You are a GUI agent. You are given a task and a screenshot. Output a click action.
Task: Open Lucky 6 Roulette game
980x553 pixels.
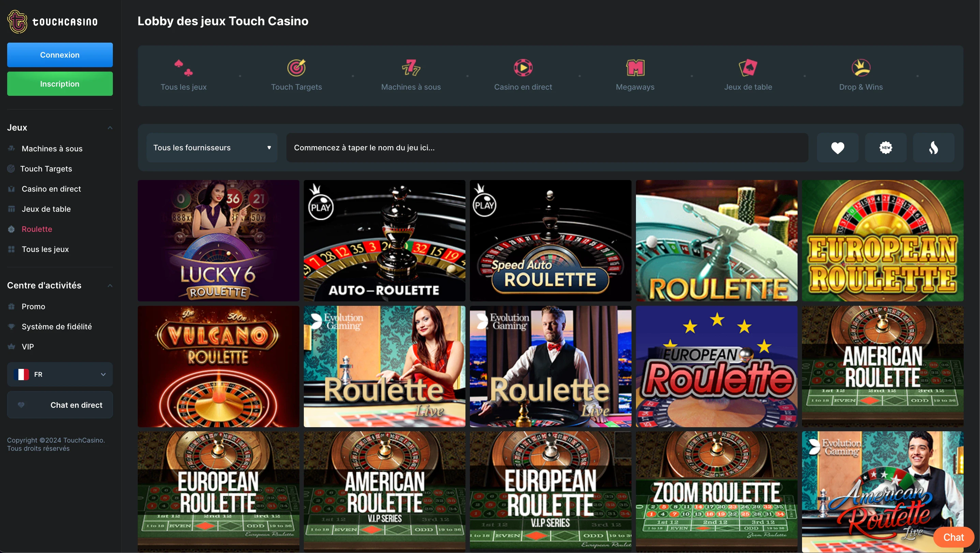[x=218, y=241]
